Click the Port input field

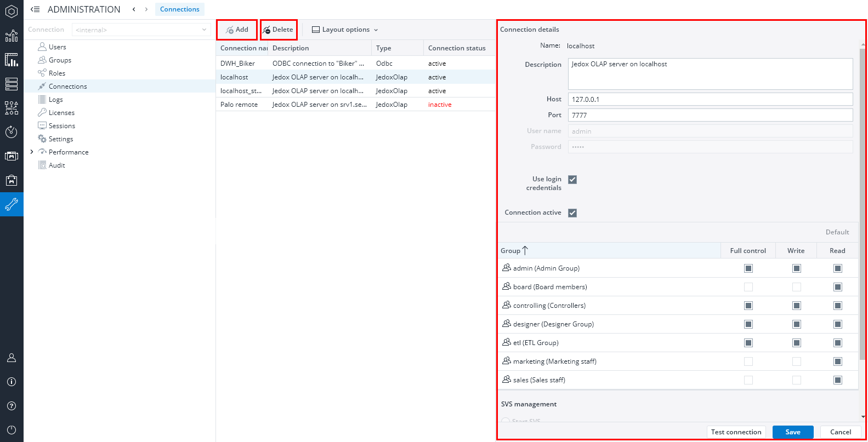[x=711, y=115]
